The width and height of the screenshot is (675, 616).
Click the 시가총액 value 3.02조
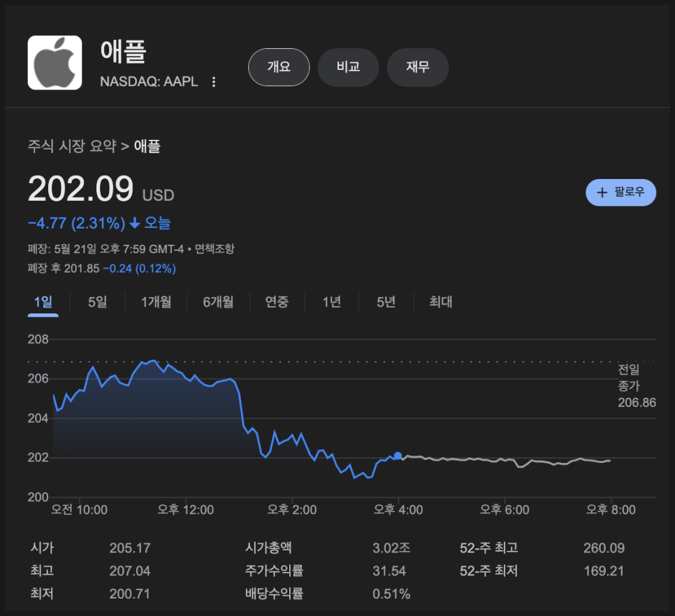click(x=391, y=548)
